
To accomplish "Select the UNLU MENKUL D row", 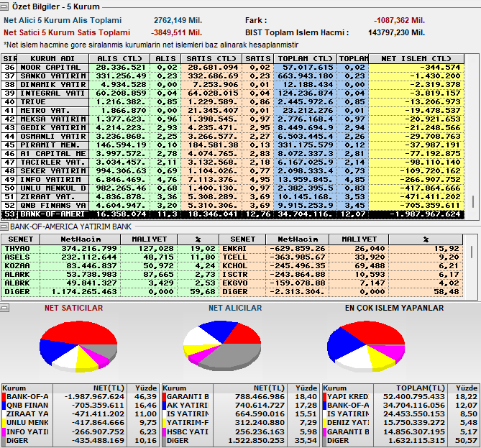I will coord(232,188).
